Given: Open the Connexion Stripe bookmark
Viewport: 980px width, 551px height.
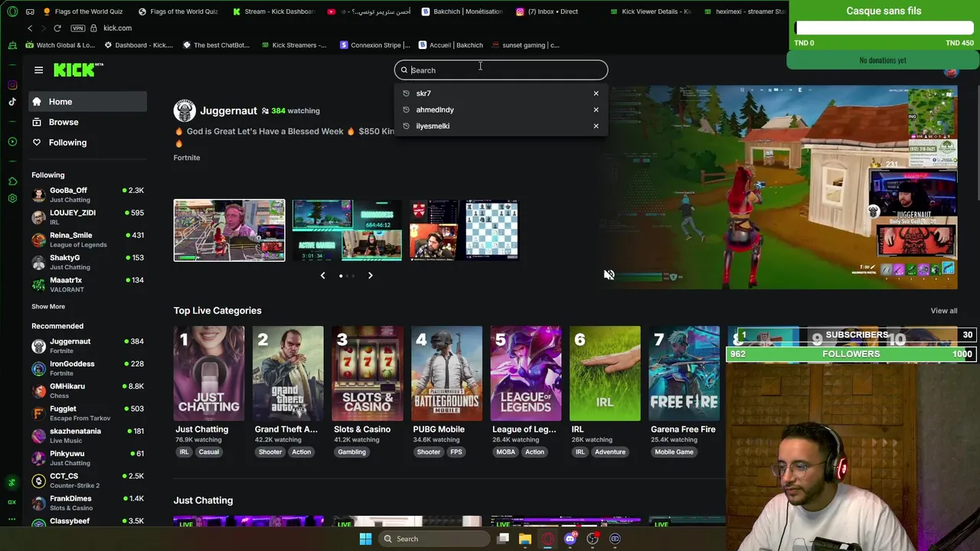Looking at the screenshot, I should click(x=375, y=45).
